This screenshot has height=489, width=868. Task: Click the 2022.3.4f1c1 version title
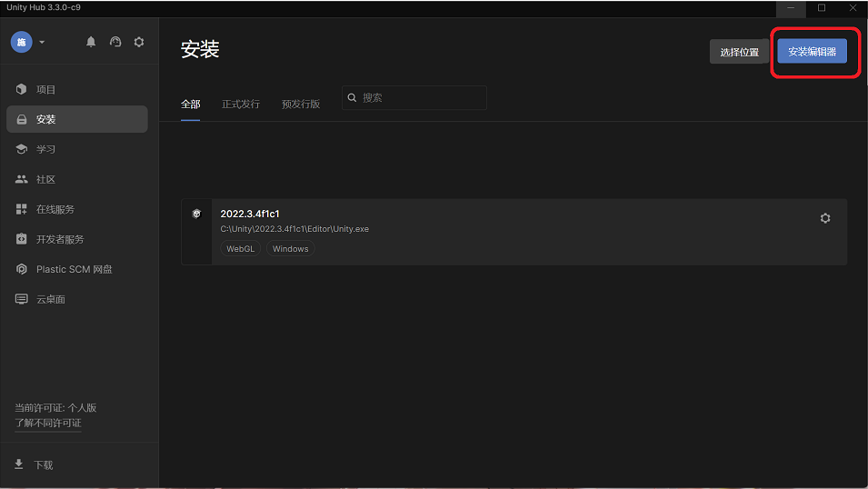click(x=250, y=214)
